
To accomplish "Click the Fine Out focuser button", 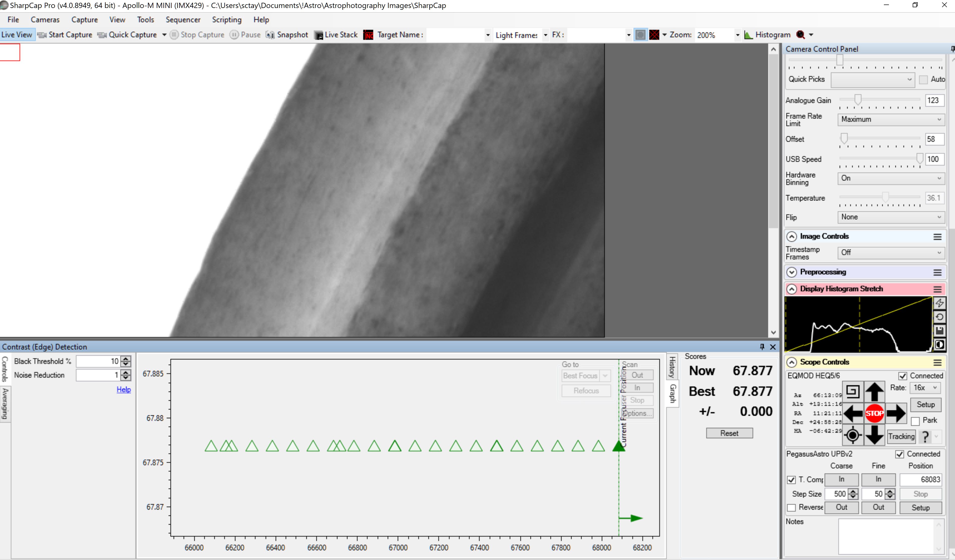I will pyautogui.click(x=878, y=508).
